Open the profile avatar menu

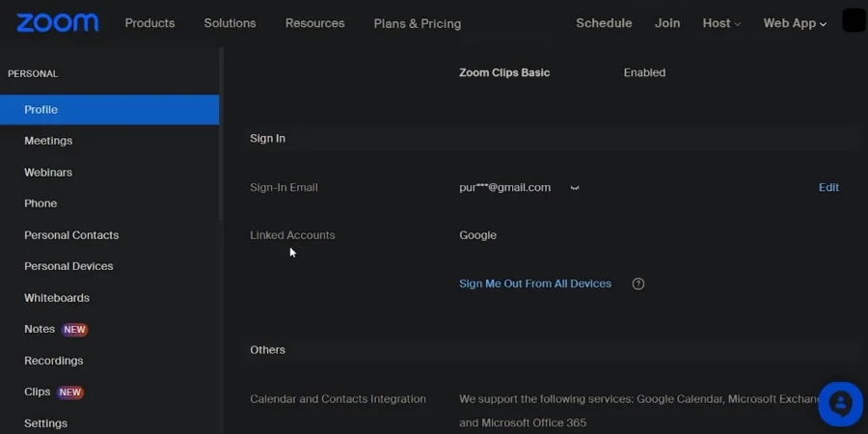point(854,21)
